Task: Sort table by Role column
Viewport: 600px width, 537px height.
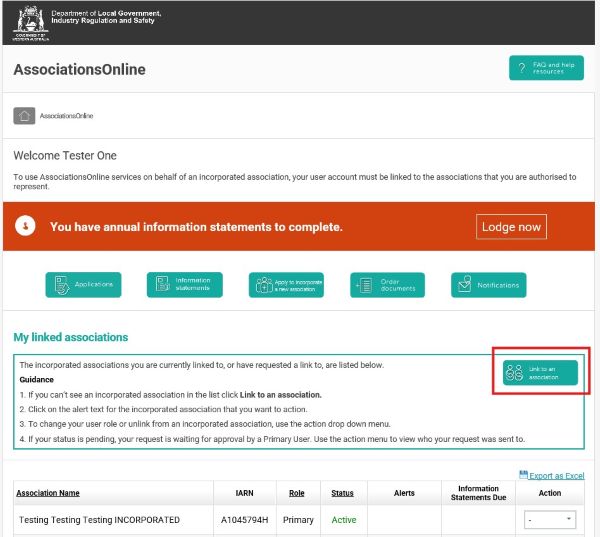Action: click(297, 493)
